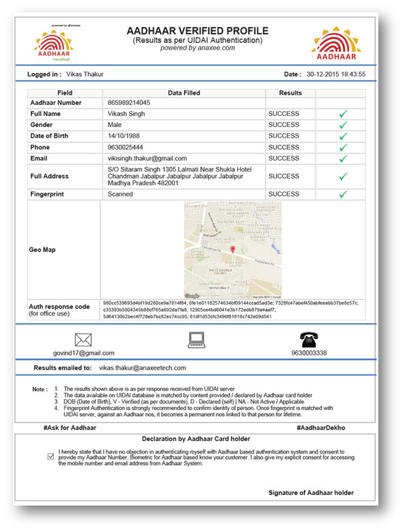This screenshot has width=404, height=532.
Task: Click the Results emailed to label
Action: point(63,368)
